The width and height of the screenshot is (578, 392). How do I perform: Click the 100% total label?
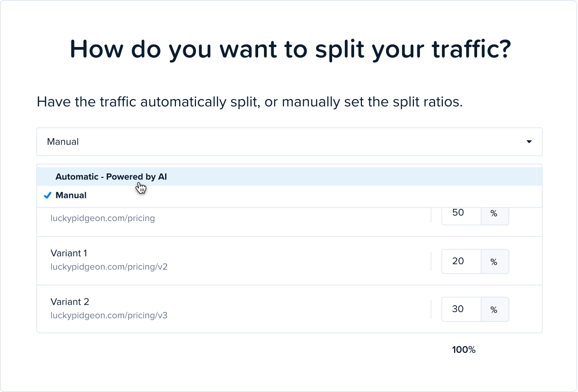(x=464, y=349)
